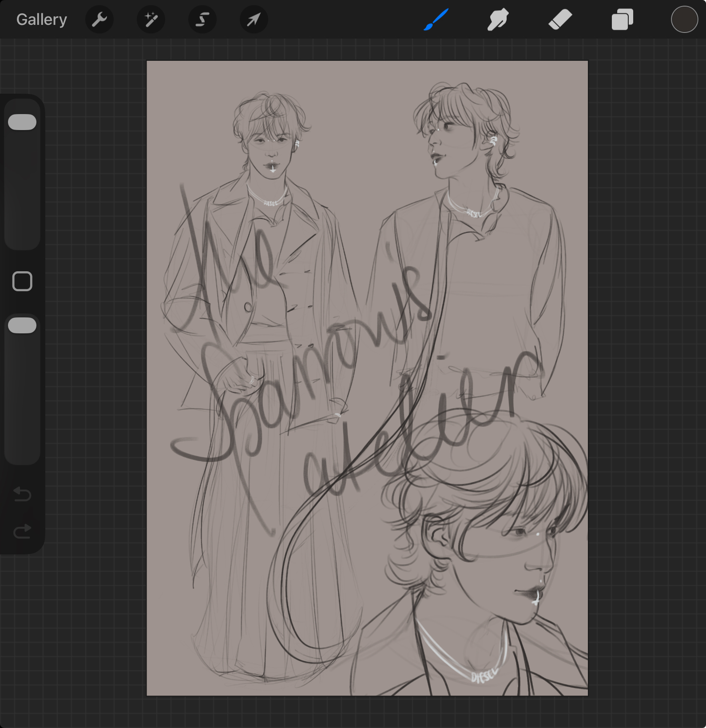Click the brush size slider handle
The image size is (706, 728).
pyautogui.click(x=22, y=122)
